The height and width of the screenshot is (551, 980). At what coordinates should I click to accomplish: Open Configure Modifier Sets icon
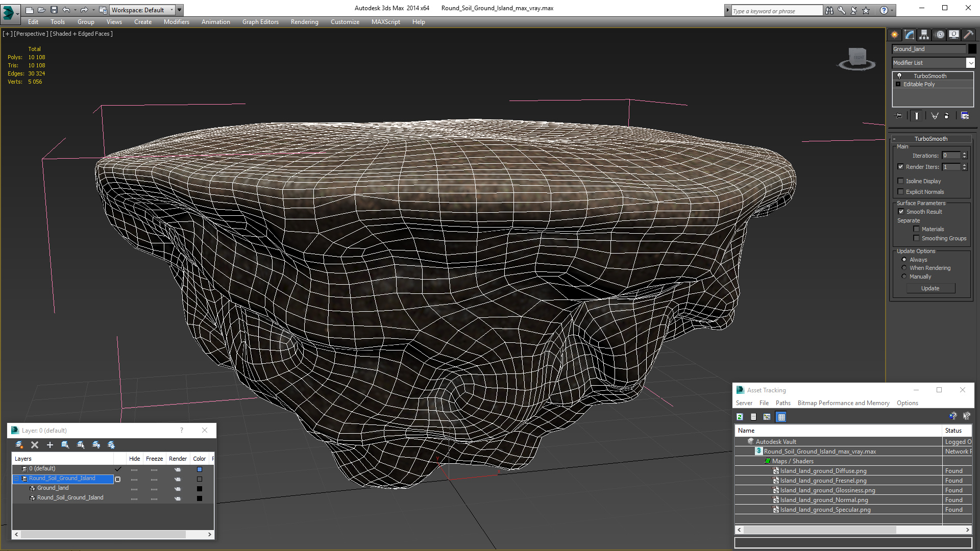point(965,116)
